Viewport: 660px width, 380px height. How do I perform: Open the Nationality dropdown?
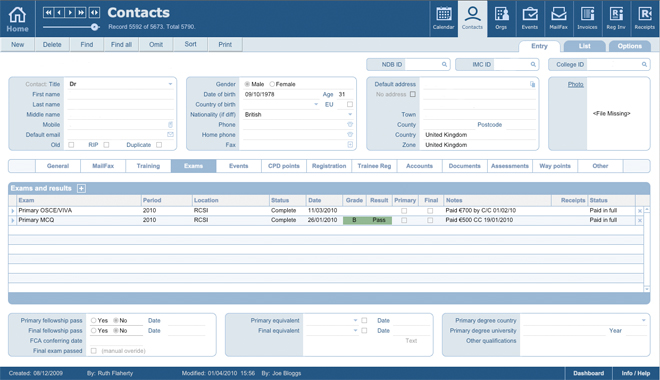(350, 114)
